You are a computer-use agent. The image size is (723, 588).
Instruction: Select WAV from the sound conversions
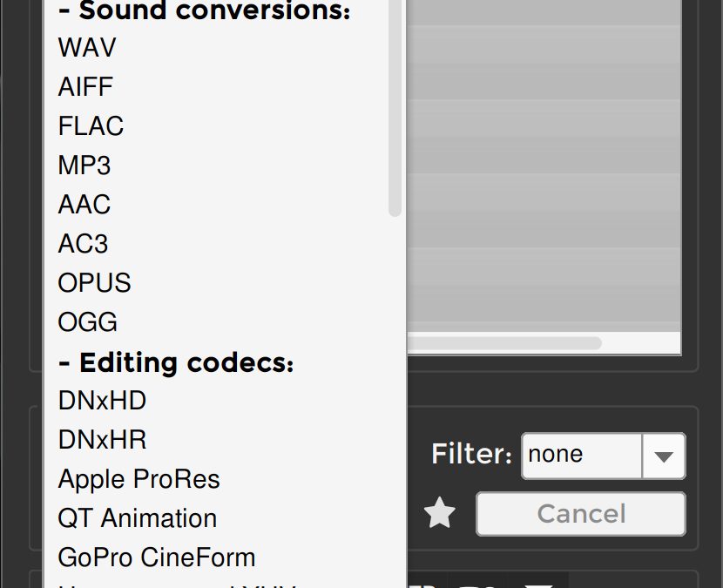click(x=87, y=48)
